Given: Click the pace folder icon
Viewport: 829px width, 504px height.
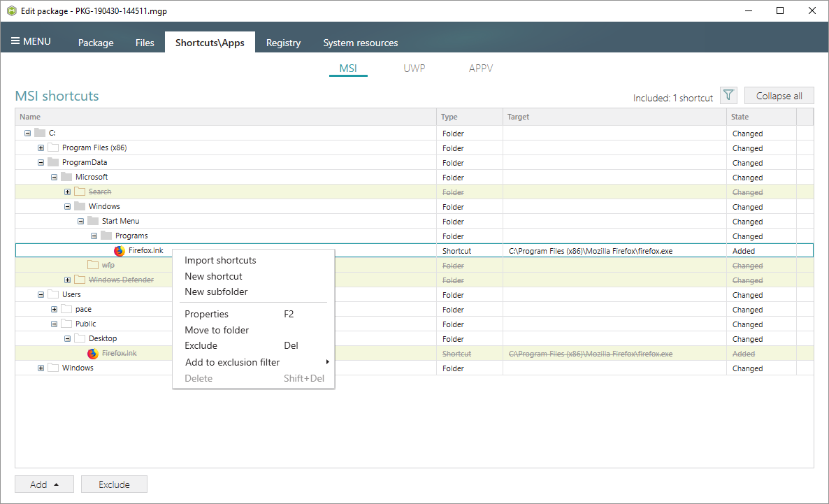Looking at the screenshot, I should (x=66, y=309).
